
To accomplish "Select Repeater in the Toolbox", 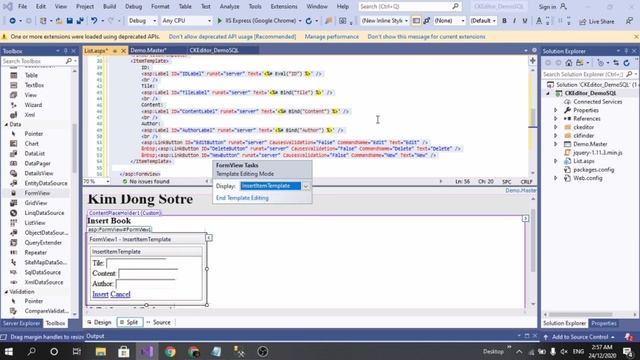I will coord(36,252).
